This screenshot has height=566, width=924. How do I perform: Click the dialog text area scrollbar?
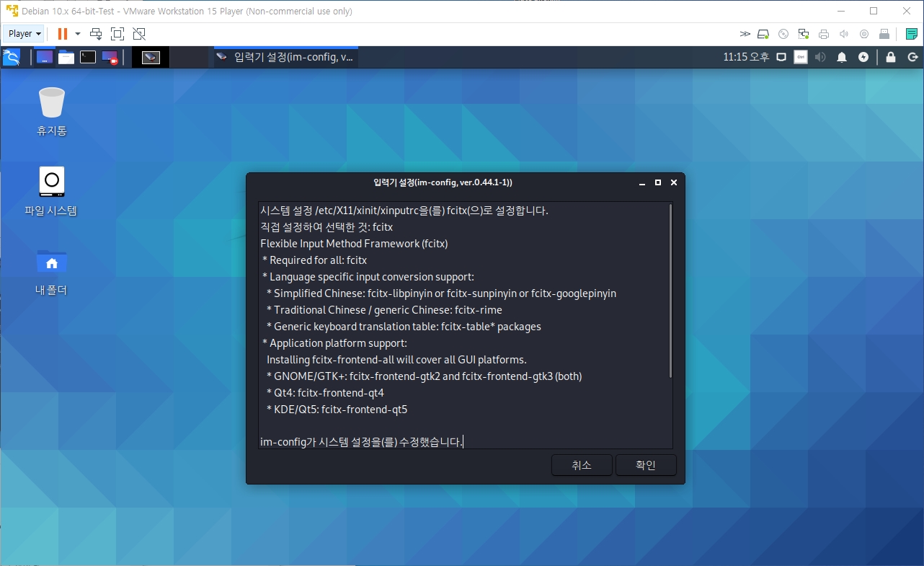670,291
